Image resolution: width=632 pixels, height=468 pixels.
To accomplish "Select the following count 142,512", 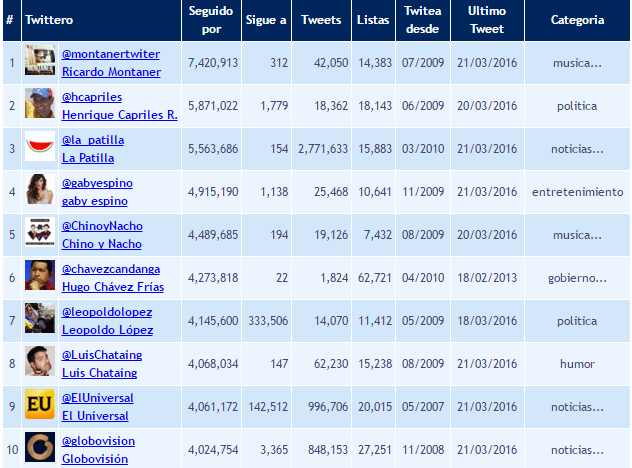I will click(x=268, y=407).
